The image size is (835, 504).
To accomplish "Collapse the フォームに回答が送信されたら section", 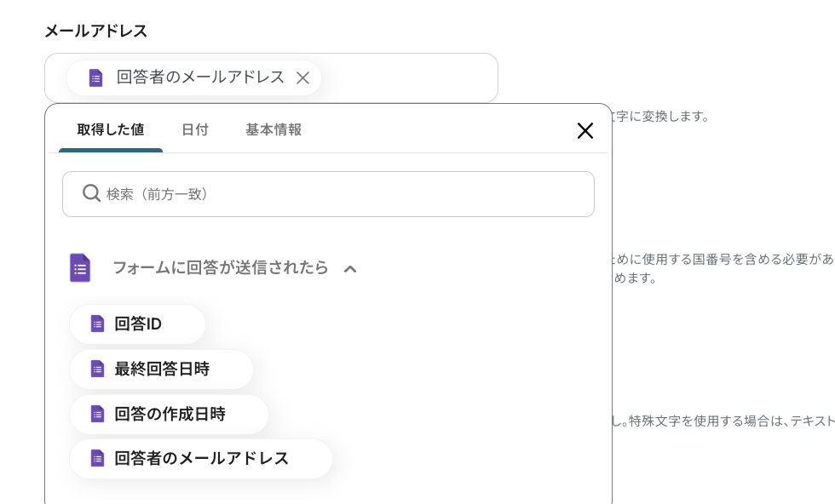I will click(x=350, y=268).
